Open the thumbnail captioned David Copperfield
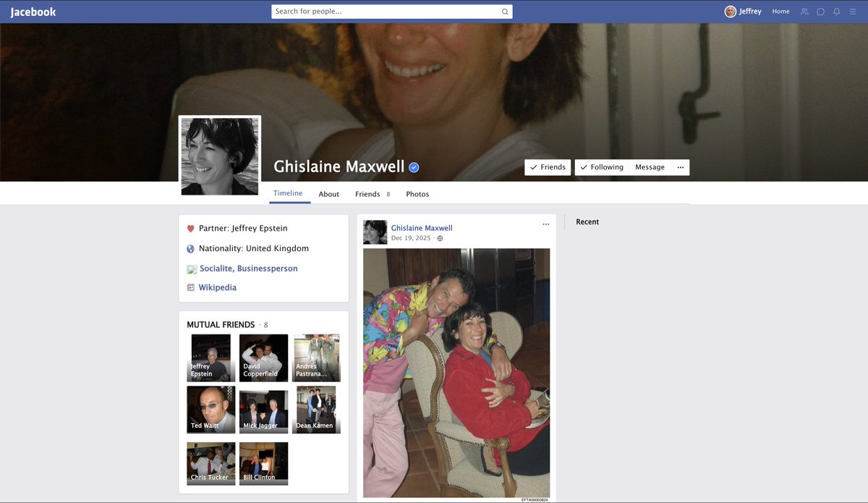The height and width of the screenshot is (503, 868). pos(263,358)
